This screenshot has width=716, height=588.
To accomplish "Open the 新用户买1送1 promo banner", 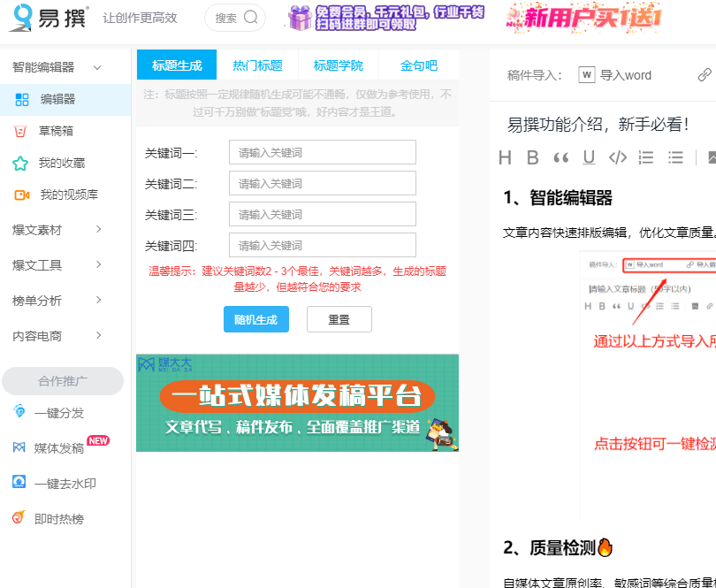I will (583, 18).
